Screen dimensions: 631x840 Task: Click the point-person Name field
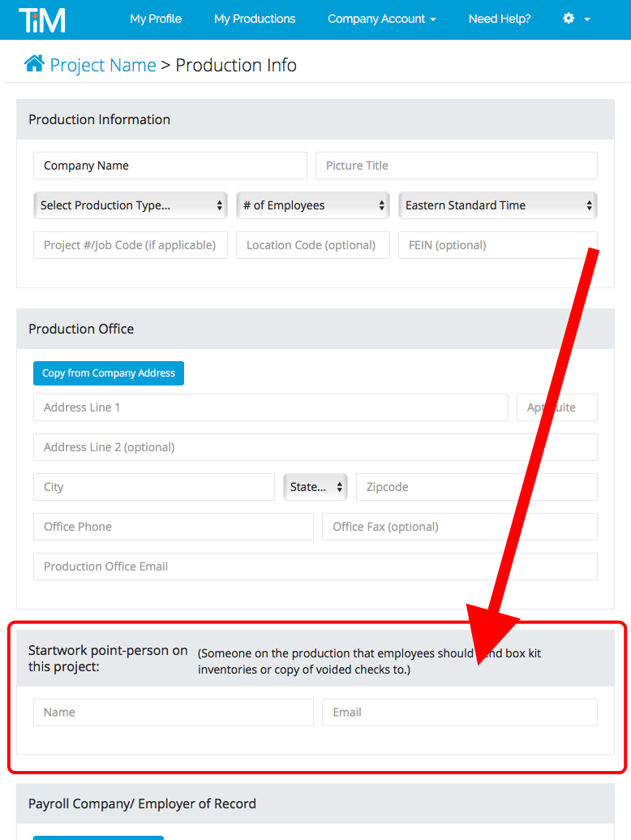(x=174, y=712)
